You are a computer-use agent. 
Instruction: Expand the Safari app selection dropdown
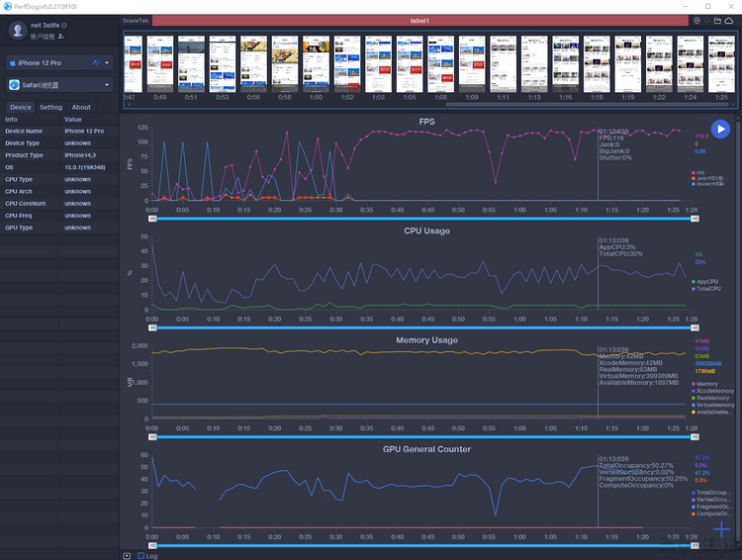107,85
